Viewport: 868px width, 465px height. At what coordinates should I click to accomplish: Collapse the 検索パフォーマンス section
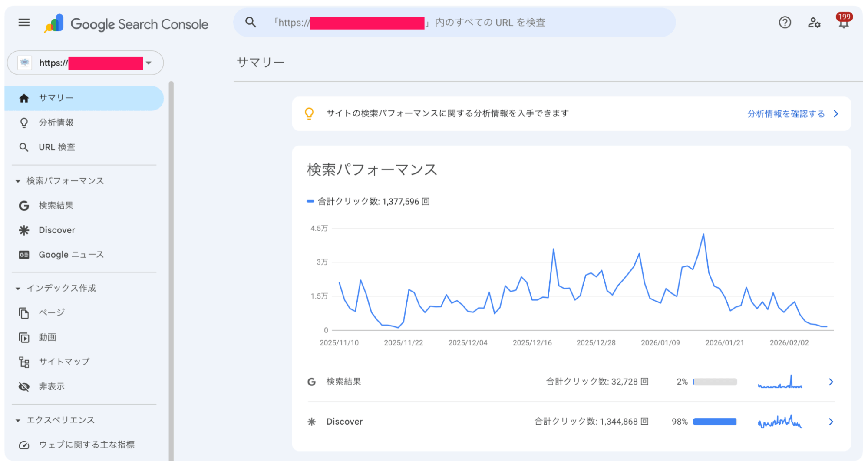tap(17, 180)
